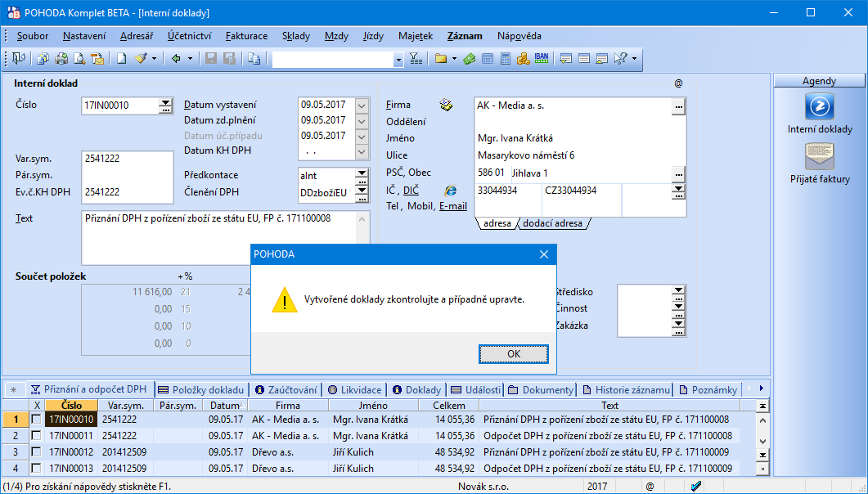Click the address book icon next to Firma

[x=446, y=105]
